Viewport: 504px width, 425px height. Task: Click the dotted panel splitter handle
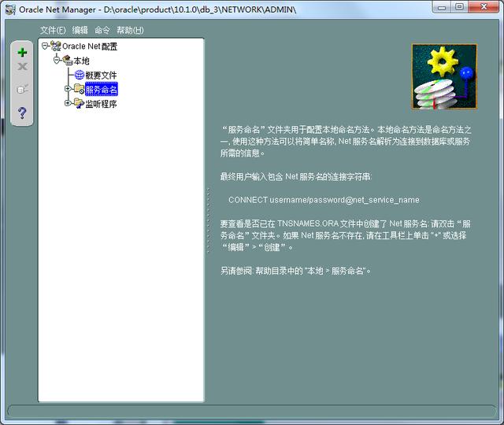coord(208,220)
